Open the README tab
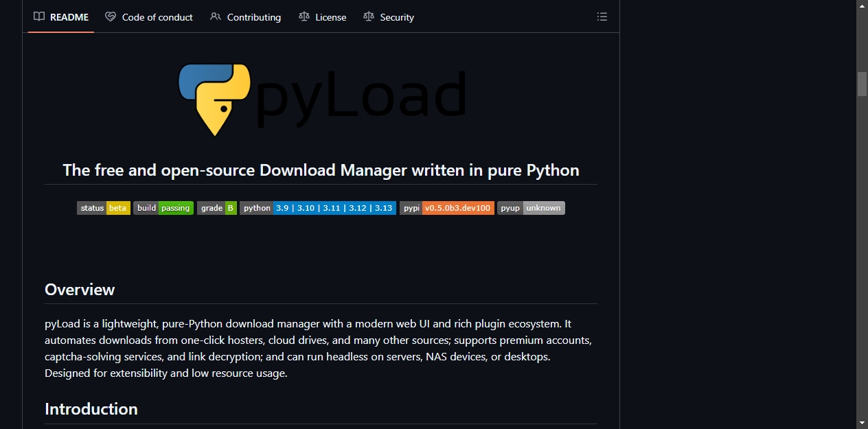The height and width of the screenshot is (429, 868). click(x=61, y=17)
